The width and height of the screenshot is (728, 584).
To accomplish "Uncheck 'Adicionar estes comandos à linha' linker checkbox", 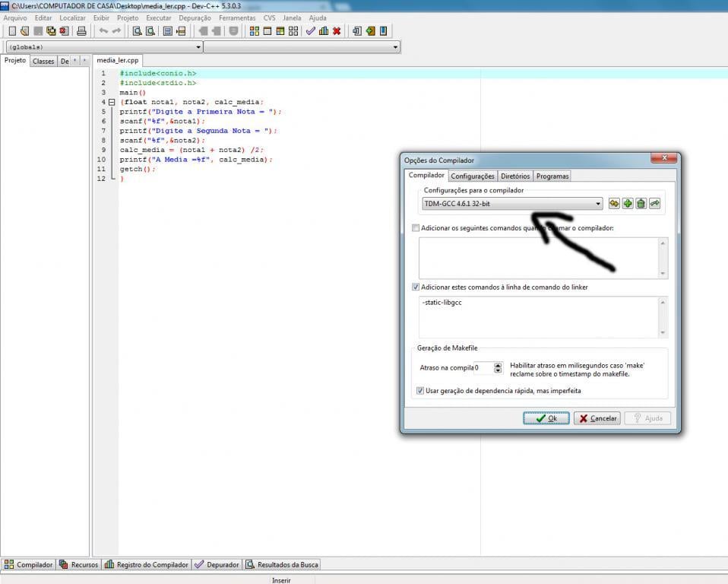I will pyautogui.click(x=416, y=287).
